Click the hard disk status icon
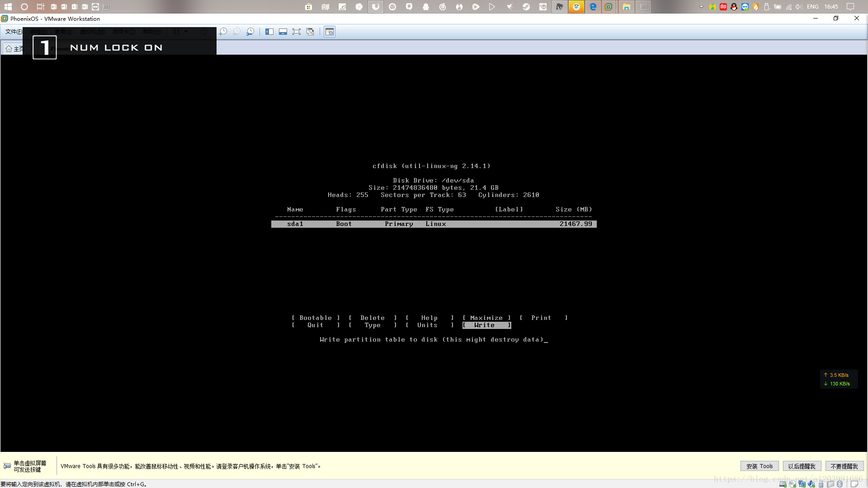The image size is (868, 488). [783, 484]
